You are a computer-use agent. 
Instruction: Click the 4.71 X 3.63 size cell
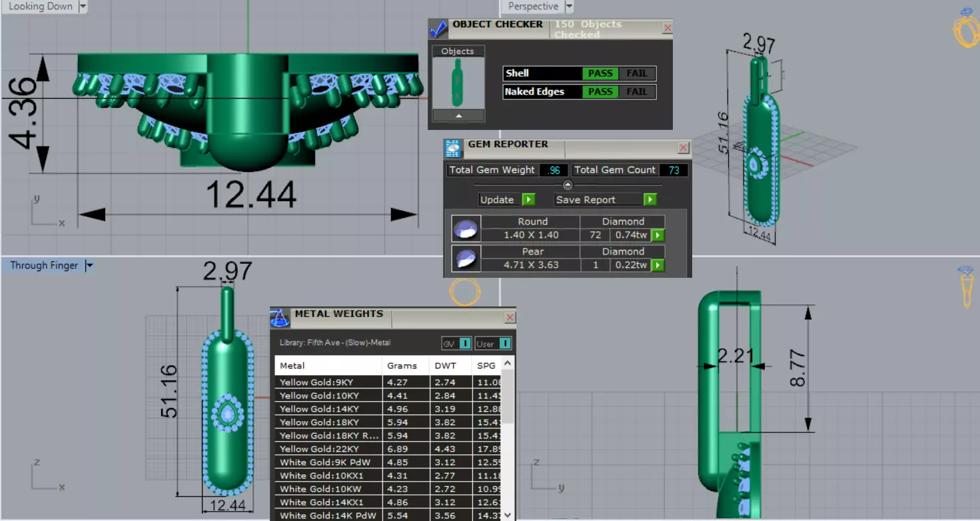[531, 265]
